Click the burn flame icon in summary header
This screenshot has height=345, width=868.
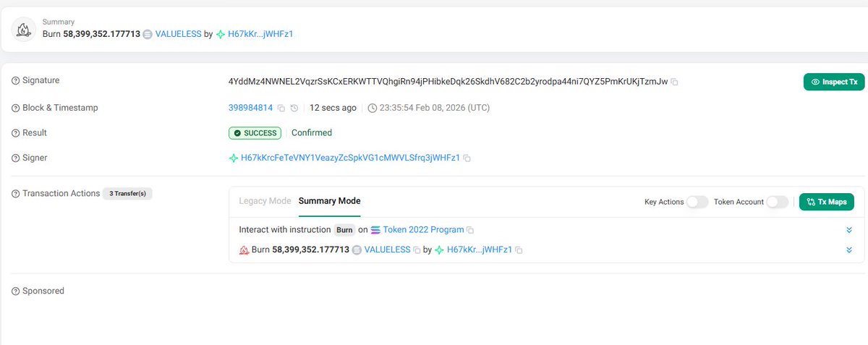tap(24, 29)
